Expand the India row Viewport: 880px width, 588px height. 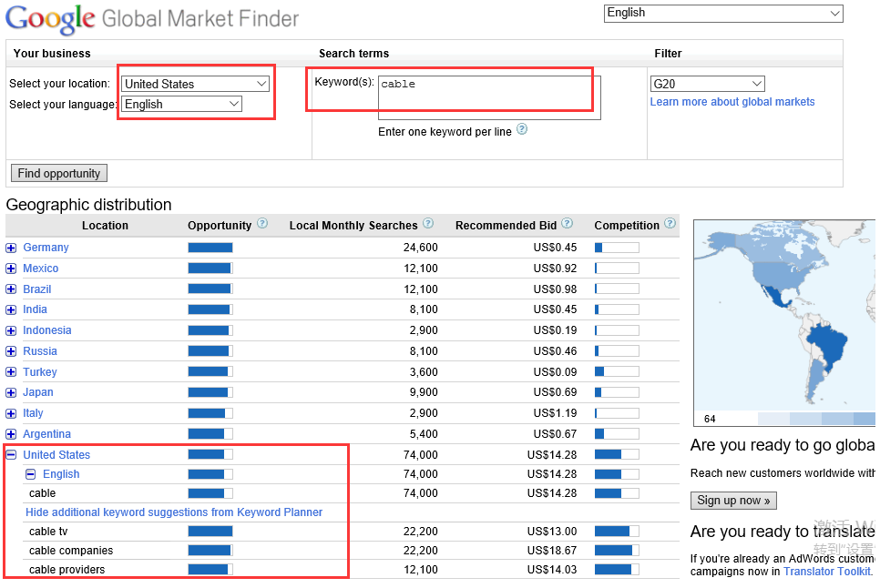point(11,310)
